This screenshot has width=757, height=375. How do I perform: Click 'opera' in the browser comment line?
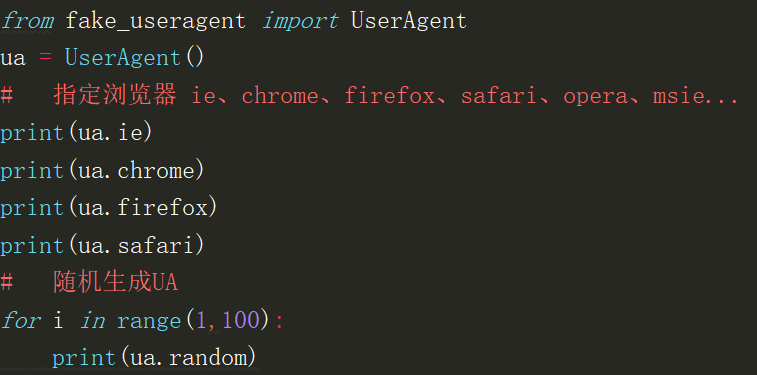pos(595,97)
